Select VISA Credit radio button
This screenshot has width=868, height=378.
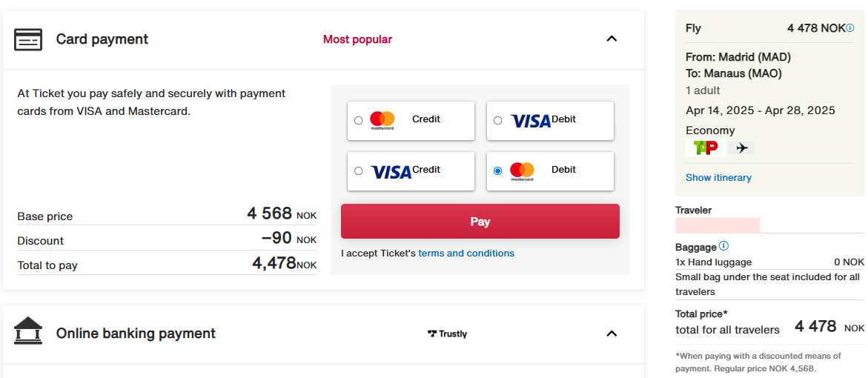tap(358, 171)
